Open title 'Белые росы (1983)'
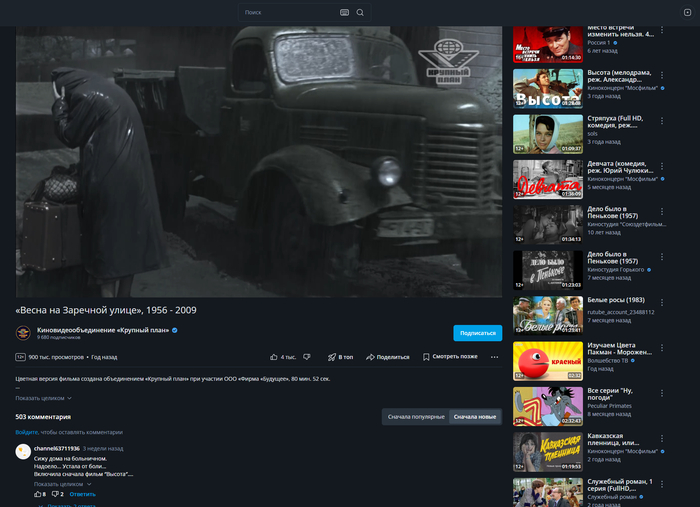This screenshot has width=700, height=507. tap(616, 300)
